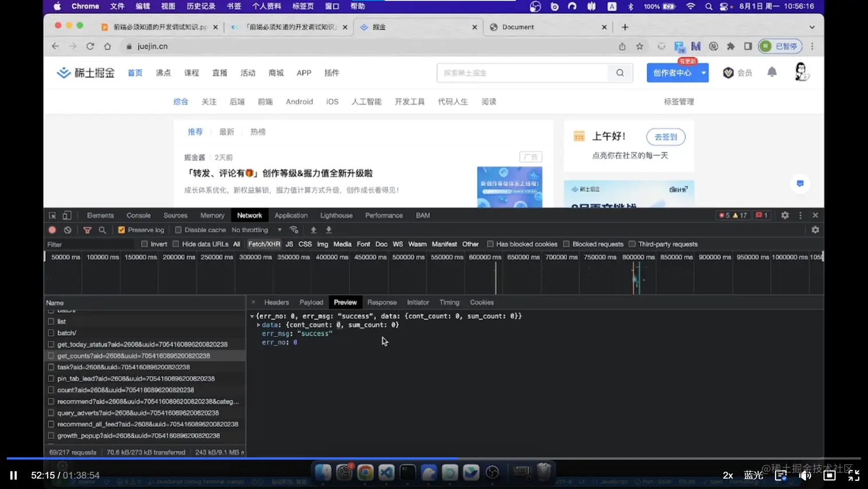Viewport: 868px width, 489px height.
Task: Reload the page in Chrome toolbar
Action: coord(90,46)
